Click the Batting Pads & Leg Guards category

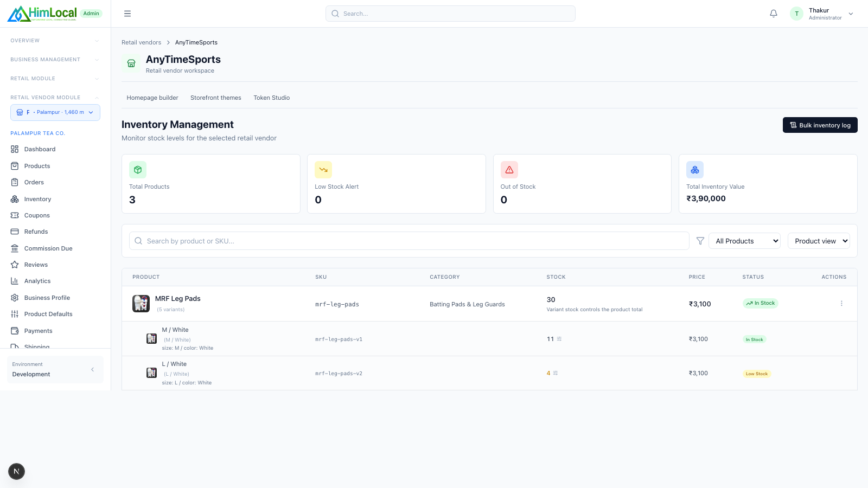point(467,304)
